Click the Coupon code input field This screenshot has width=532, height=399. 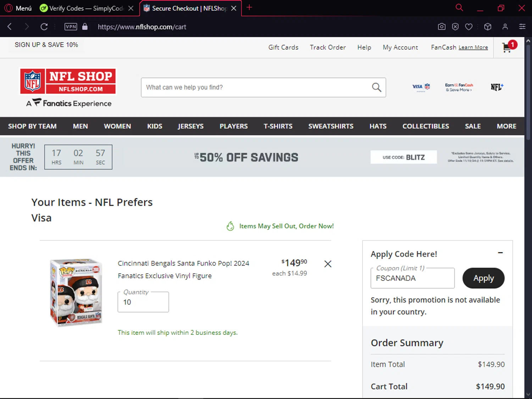click(x=412, y=278)
